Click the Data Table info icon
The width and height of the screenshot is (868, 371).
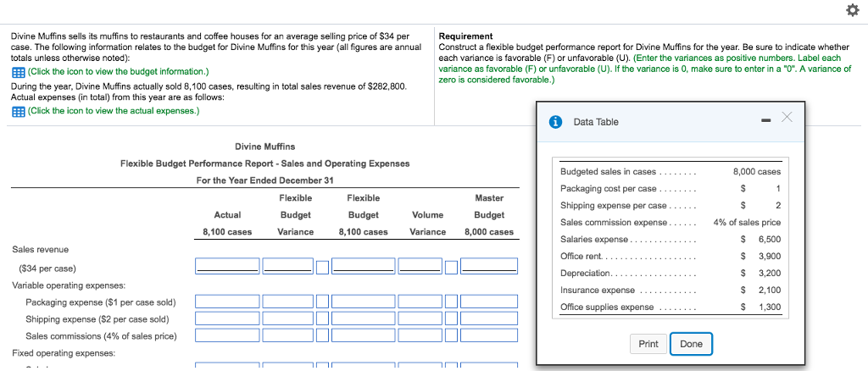coord(556,122)
